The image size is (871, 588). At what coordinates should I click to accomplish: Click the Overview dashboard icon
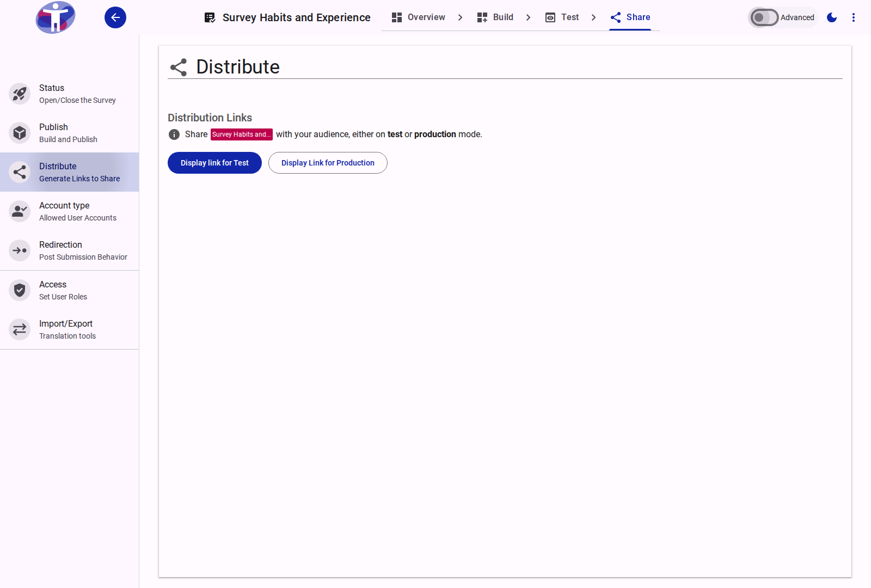pyautogui.click(x=397, y=17)
